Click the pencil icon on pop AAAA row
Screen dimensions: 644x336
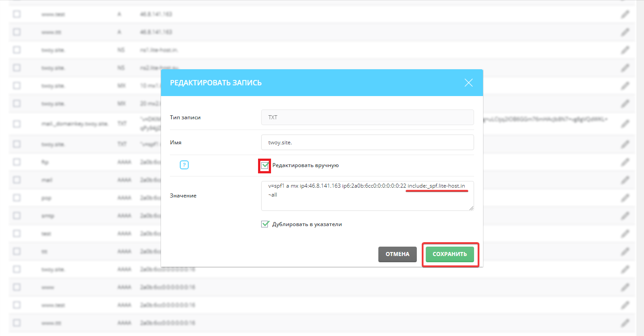pos(625,197)
